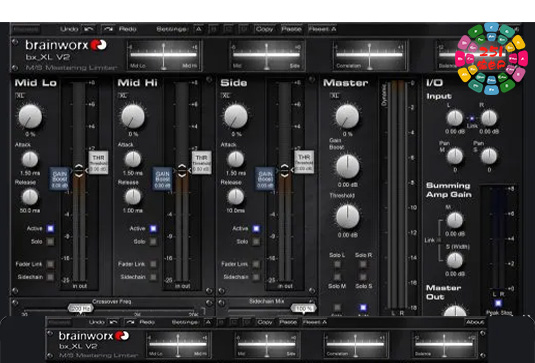The width and height of the screenshot is (535, 363).
Task: Enable the Solo M button in Master
Action: point(337,277)
